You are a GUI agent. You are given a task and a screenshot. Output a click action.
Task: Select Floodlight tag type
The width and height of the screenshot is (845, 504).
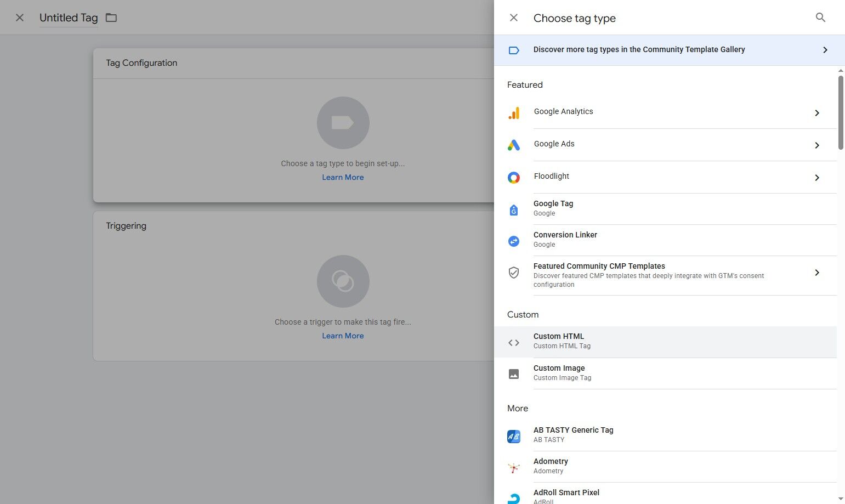665,177
